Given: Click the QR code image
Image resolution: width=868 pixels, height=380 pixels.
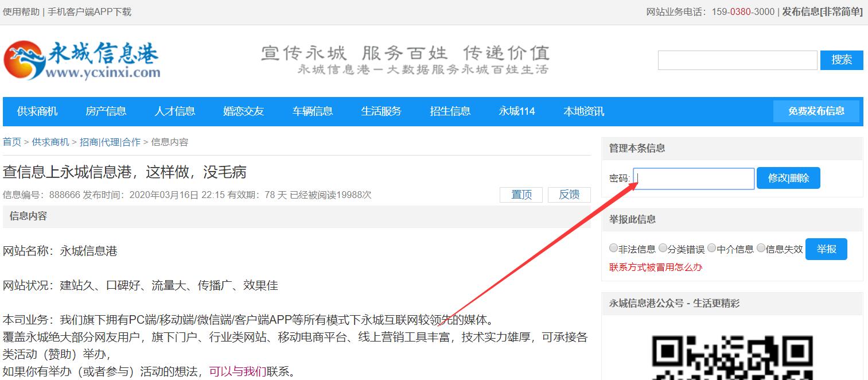Looking at the screenshot, I should point(731,356).
